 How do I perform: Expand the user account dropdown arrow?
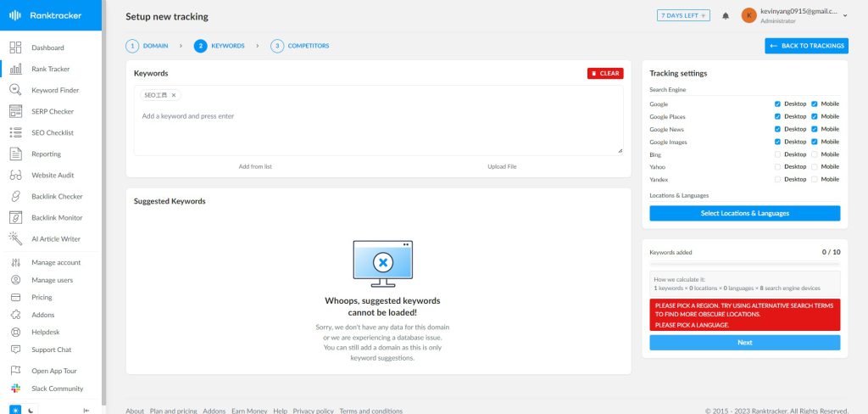pyautogui.click(x=845, y=15)
